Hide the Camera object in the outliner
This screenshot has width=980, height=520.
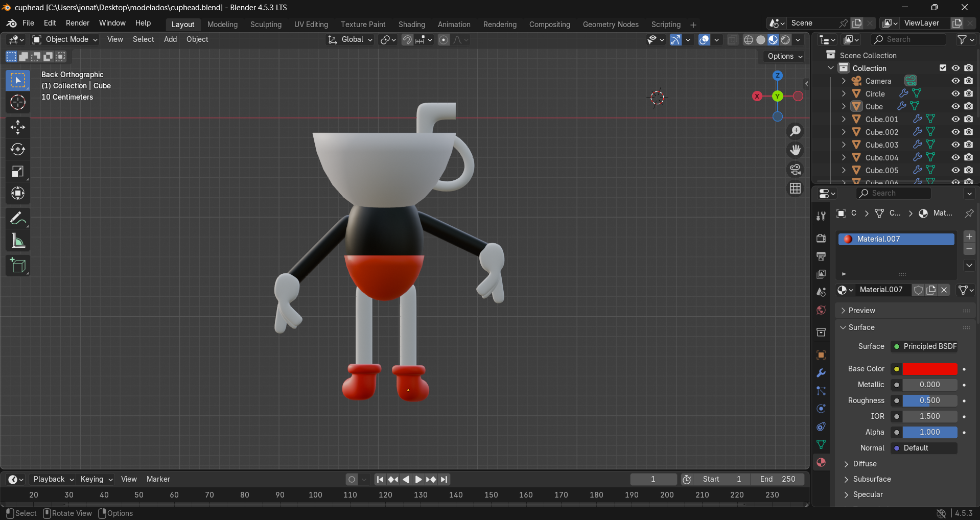point(955,81)
